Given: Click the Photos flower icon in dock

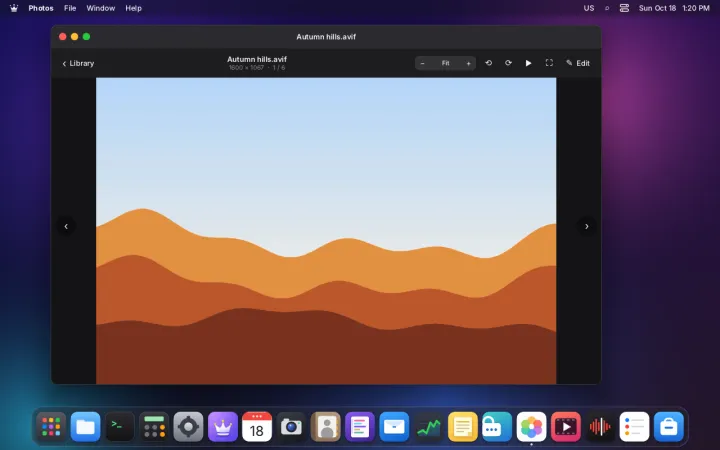Looking at the screenshot, I should click(531, 427).
